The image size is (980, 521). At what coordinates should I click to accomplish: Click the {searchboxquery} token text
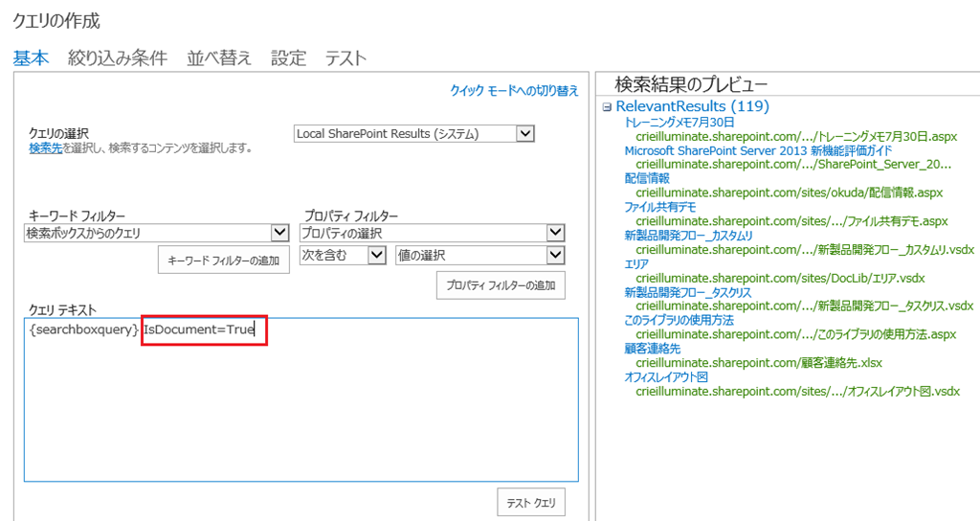(x=84, y=329)
